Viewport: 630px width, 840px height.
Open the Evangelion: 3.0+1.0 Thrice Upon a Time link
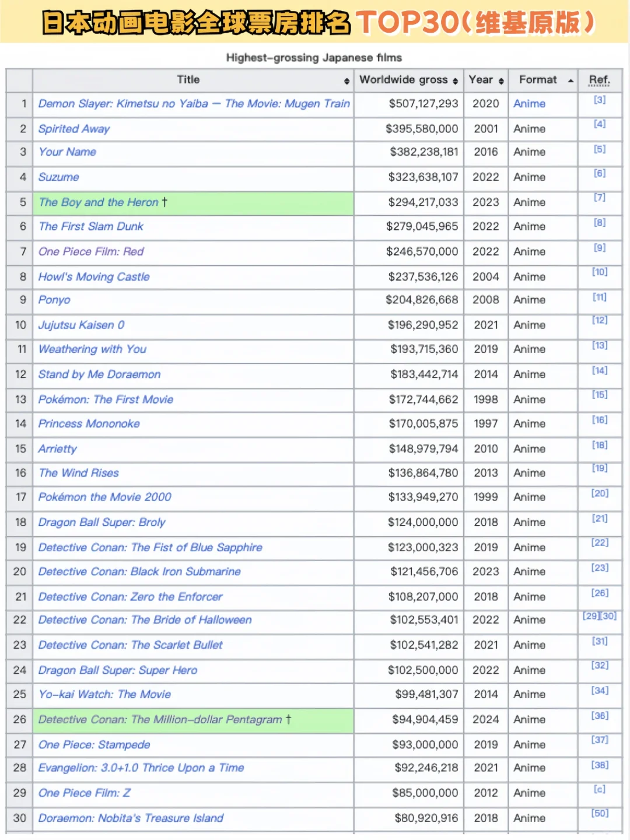point(141,768)
